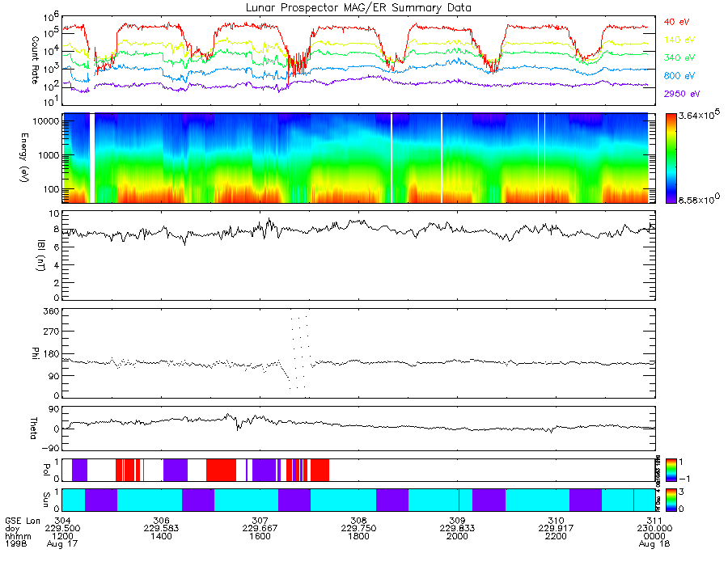
Task: Click the "229.667" day-of-year tick label
Action: click(260, 529)
